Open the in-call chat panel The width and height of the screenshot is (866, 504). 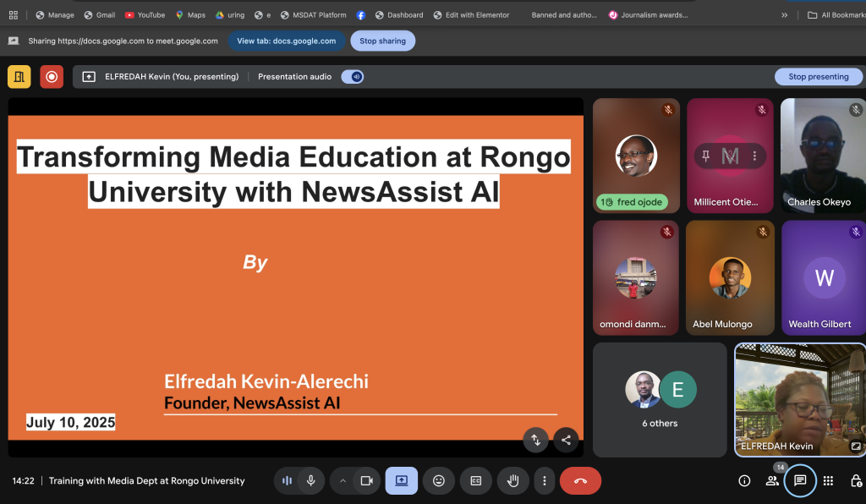(x=800, y=481)
